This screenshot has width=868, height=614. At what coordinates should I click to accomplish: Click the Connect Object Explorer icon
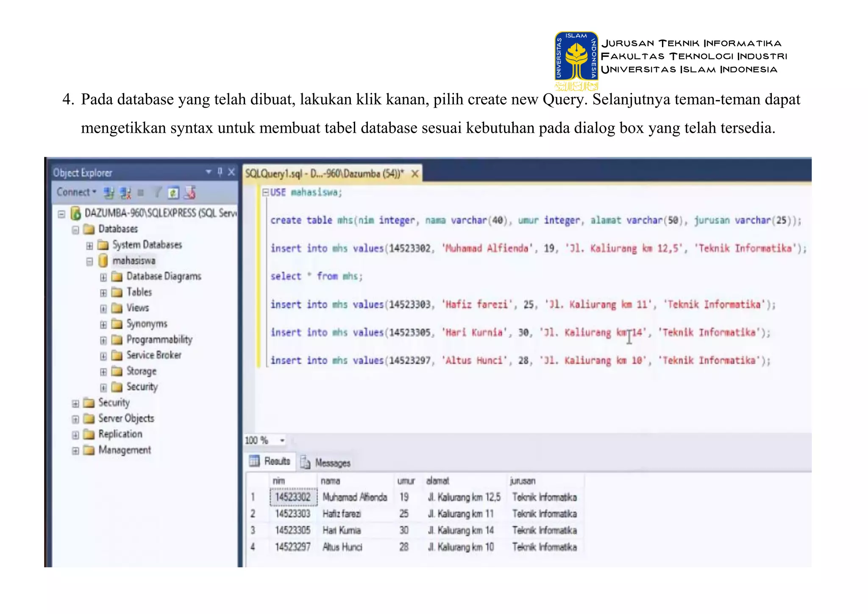(109, 193)
